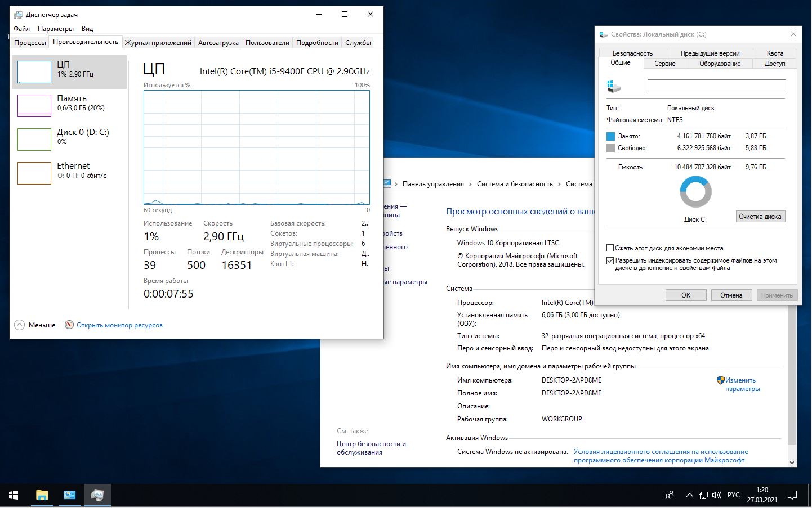Click the gray Свободно color square
This screenshot has height=508, width=812.
coord(610,148)
